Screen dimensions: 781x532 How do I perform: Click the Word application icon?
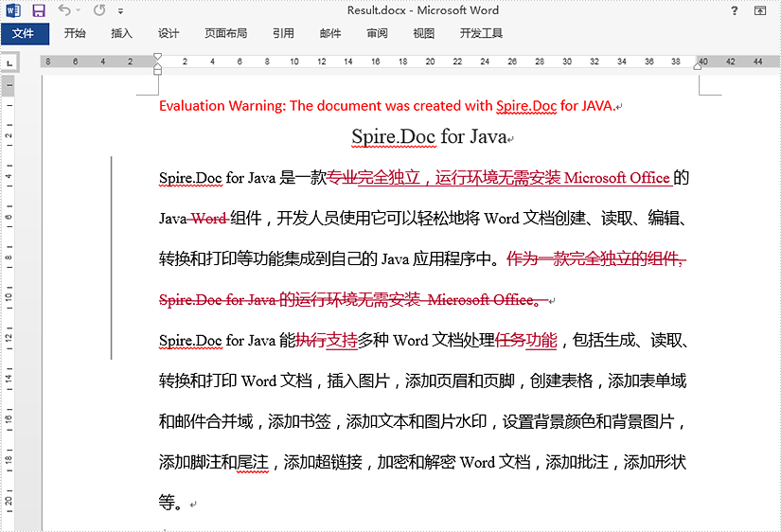(13, 10)
